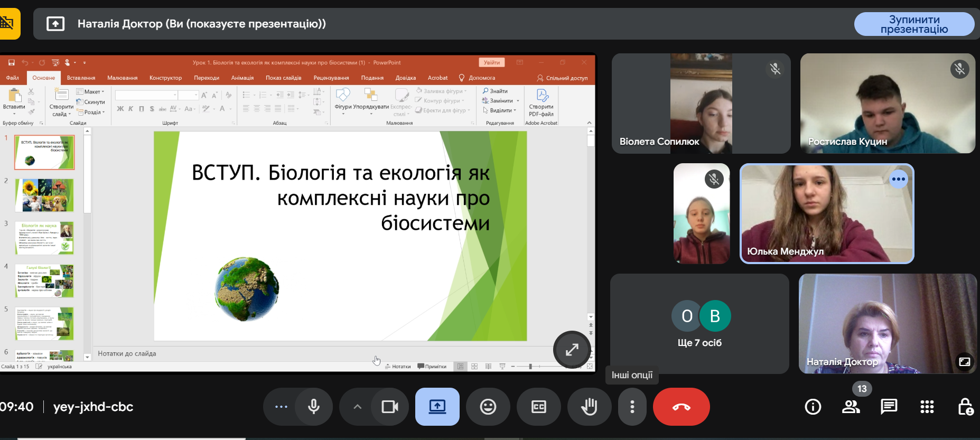
Task: Clear all formatting with the eraser A icon
Action: click(x=228, y=95)
